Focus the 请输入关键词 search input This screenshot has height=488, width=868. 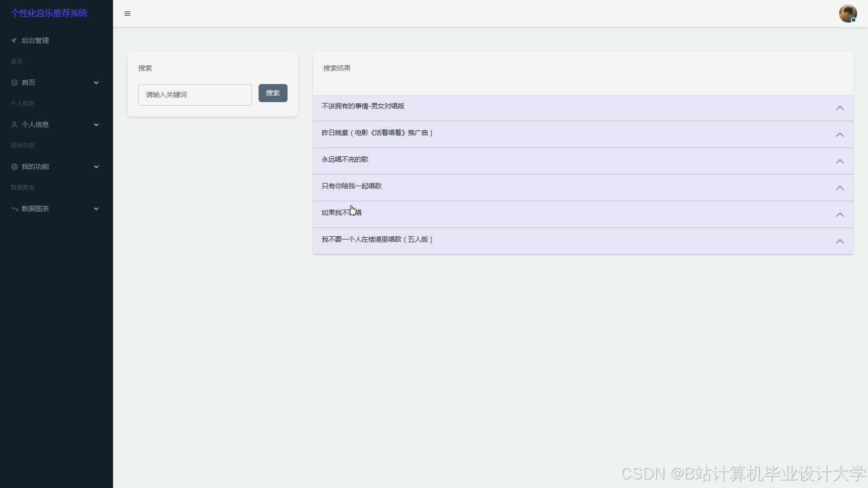[x=195, y=95]
